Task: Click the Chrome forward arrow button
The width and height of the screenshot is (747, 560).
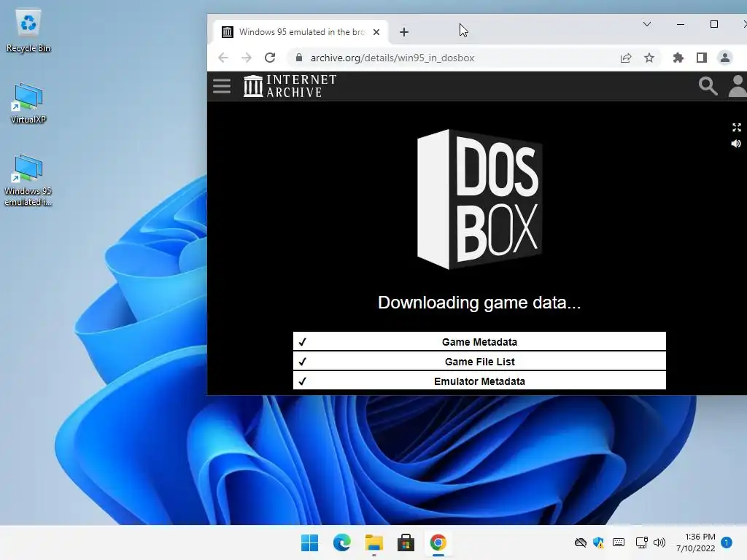Action: point(247,58)
